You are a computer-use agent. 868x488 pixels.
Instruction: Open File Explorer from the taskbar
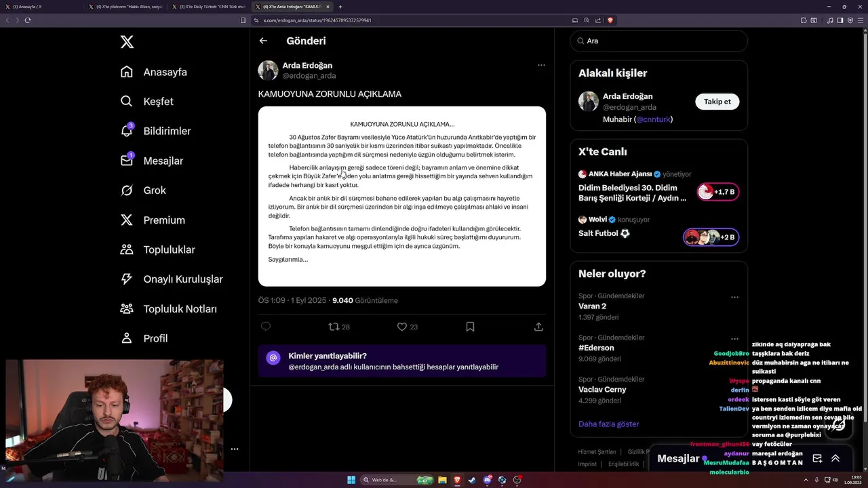pos(442,480)
